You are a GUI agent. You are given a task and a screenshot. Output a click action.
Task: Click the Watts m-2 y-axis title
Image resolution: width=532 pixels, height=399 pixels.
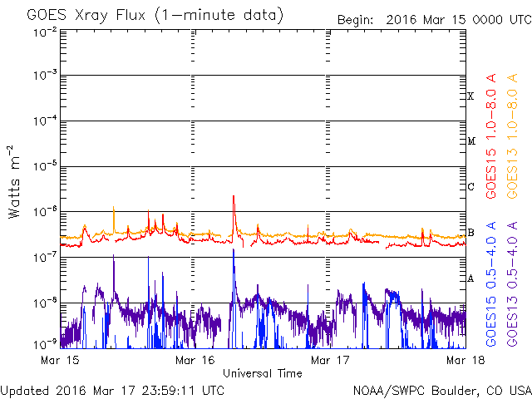click(x=14, y=182)
